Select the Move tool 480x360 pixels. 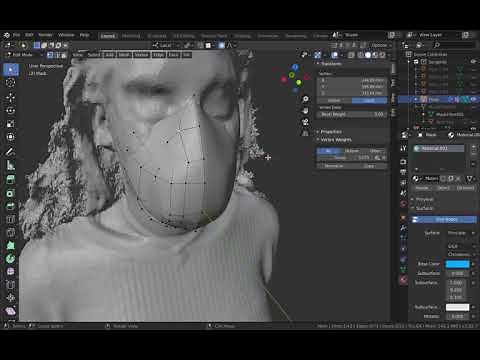tap(11, 97)
